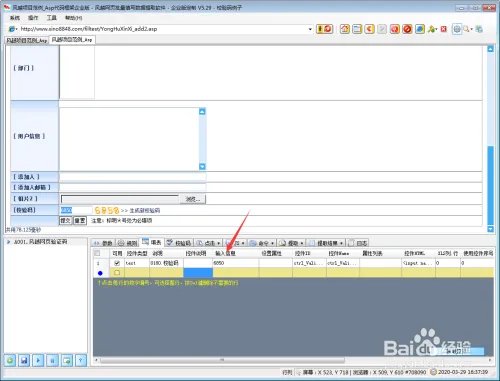500x381 pixels.
Task: Switch to the first browser page tab
Action: 27,40
